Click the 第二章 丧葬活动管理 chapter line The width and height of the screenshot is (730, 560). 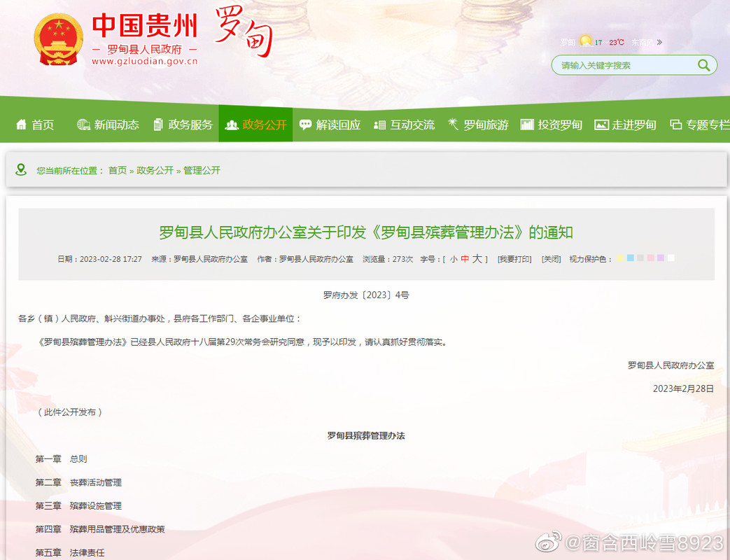click(78, 483)
